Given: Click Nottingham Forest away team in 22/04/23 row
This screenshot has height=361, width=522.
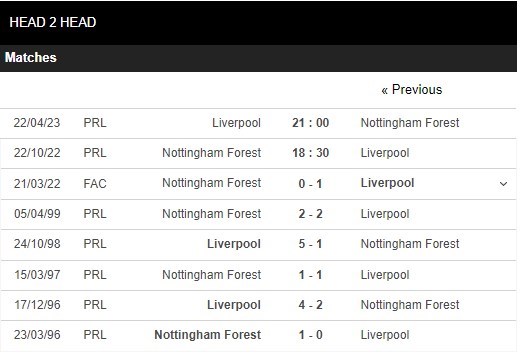Looking at the screenshot, I should [x=410, y=123].
